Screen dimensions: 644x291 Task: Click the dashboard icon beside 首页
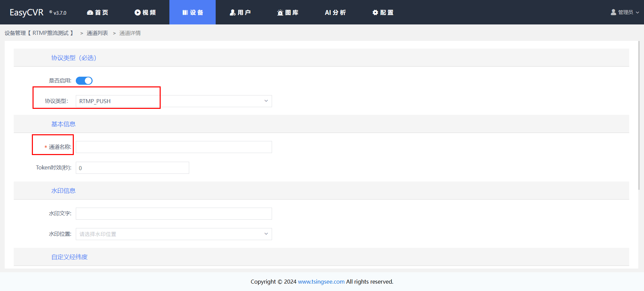click(90, 12)
